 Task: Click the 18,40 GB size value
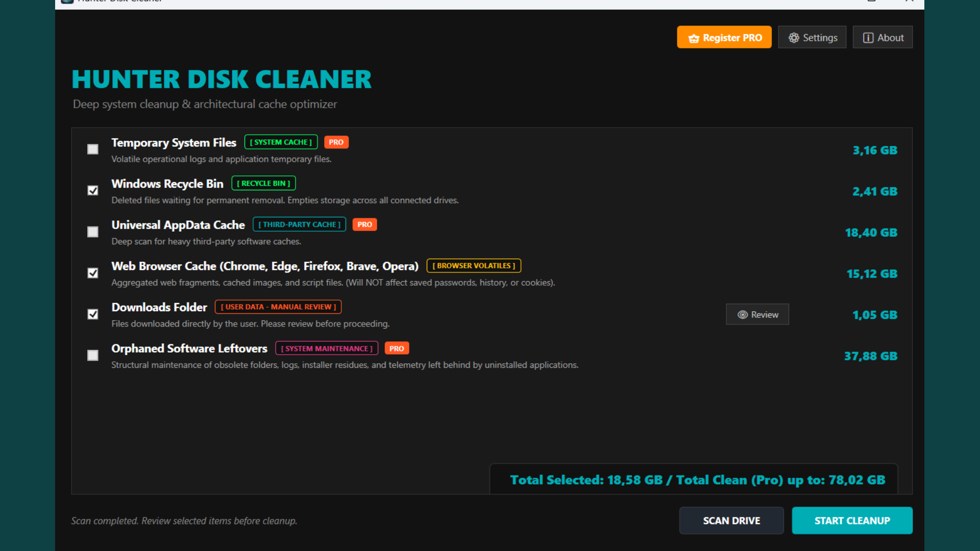pos(871,233)
